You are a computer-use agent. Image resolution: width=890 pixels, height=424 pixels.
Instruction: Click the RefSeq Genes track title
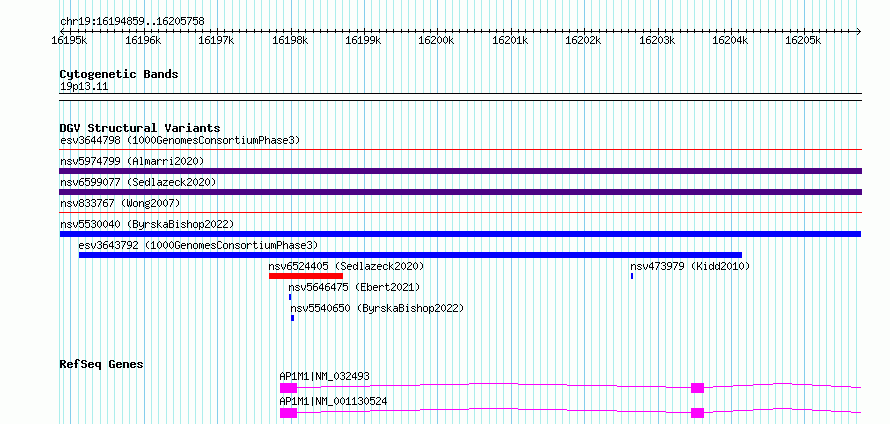102,364
